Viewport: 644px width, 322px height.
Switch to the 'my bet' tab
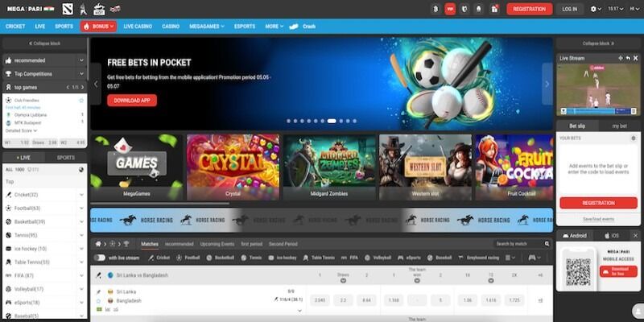[x=619, y=126]
